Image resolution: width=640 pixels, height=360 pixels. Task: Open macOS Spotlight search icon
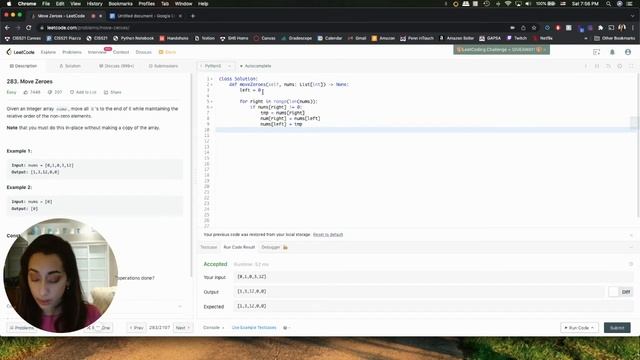pyautogui.click(x=609, y=4)
